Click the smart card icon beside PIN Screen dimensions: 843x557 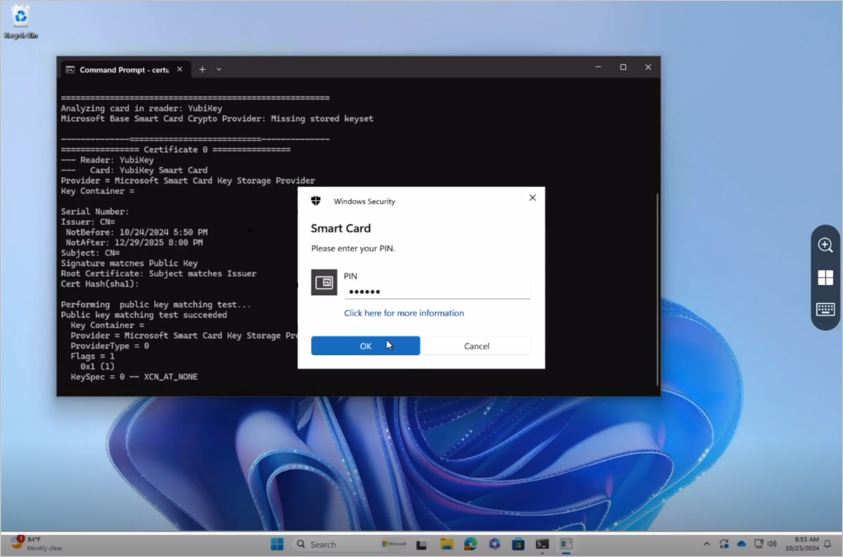click(x=324, y=282)
